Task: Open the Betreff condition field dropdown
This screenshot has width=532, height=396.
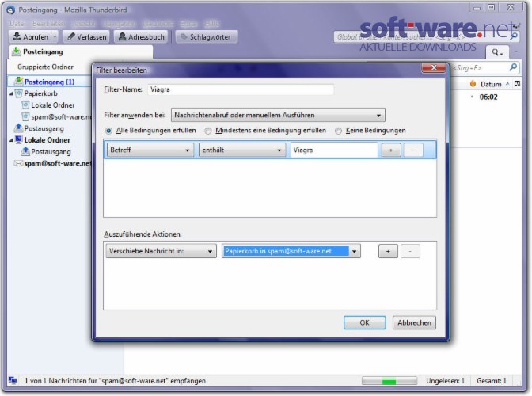Action: tap(150, 150)
